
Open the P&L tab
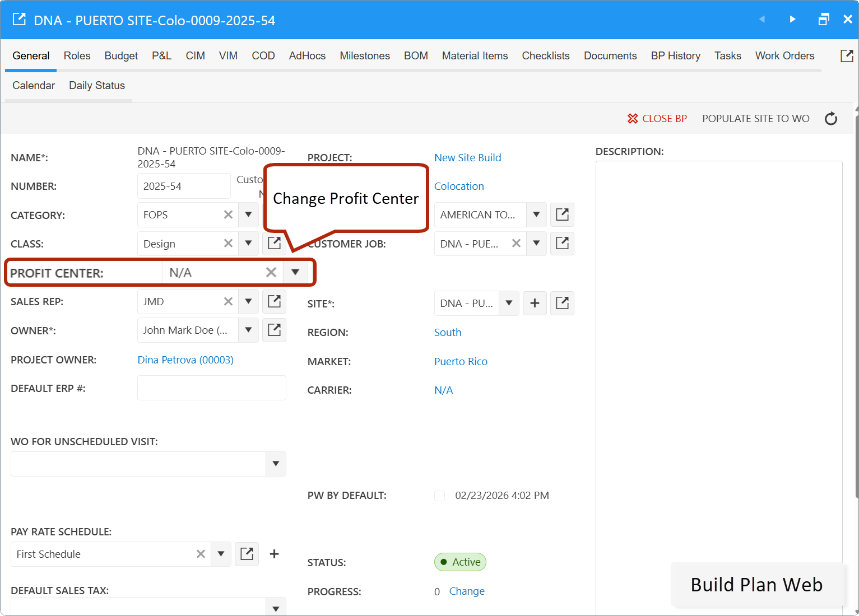(x=161, y=55)
